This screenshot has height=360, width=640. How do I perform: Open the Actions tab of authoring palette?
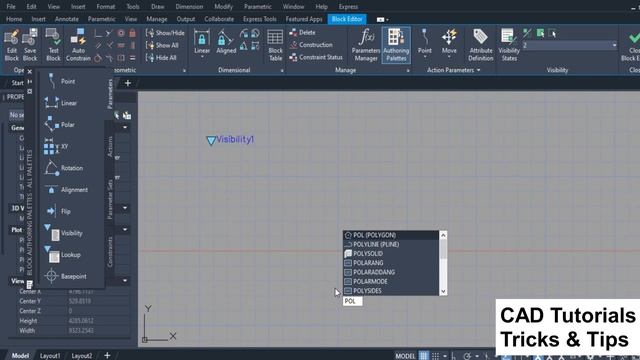(109, 147)
